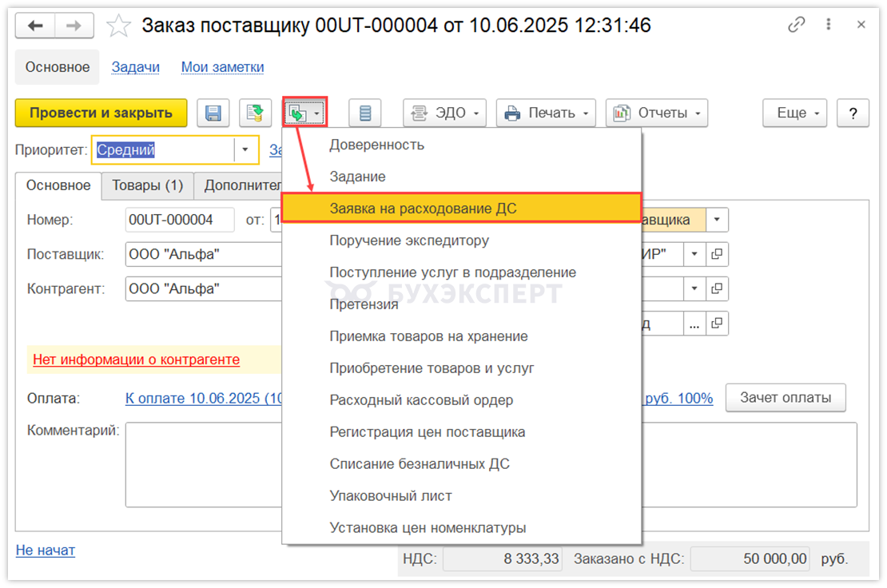Open the Печать dropdown menu
This screenshot has width=887, height=588.
tap(546, 113)
